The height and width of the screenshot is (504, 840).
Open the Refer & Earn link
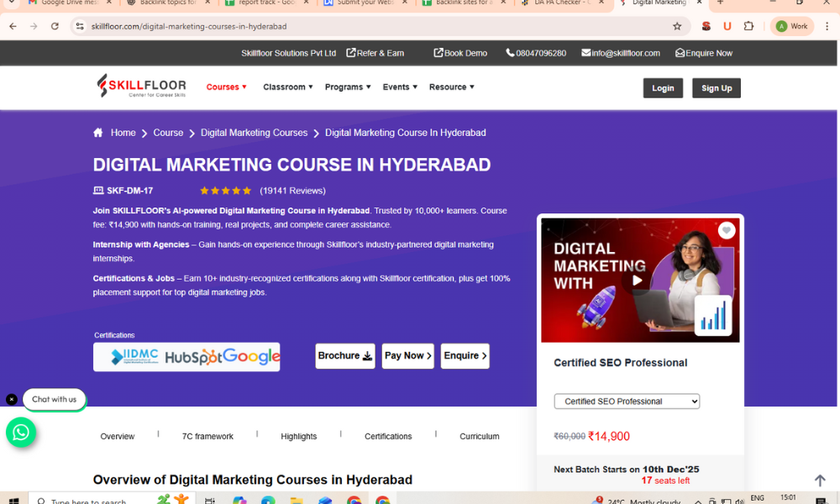(x=375, y=53)
